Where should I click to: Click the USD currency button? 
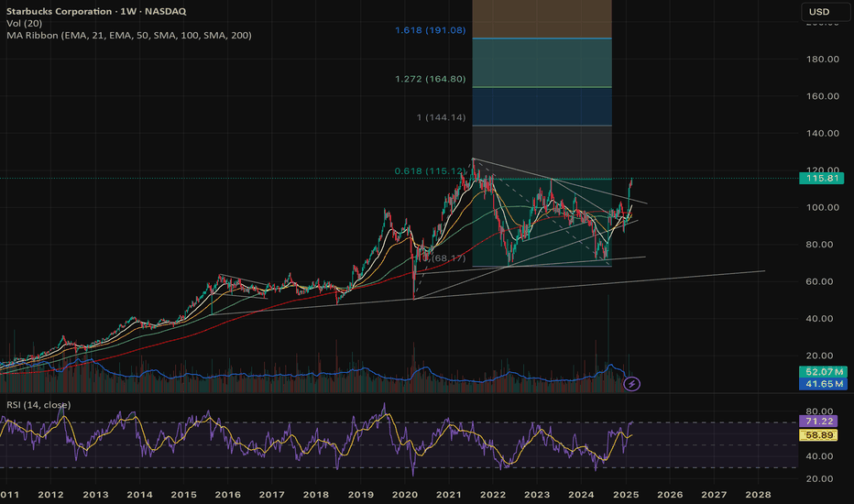[x=826, y=11]
